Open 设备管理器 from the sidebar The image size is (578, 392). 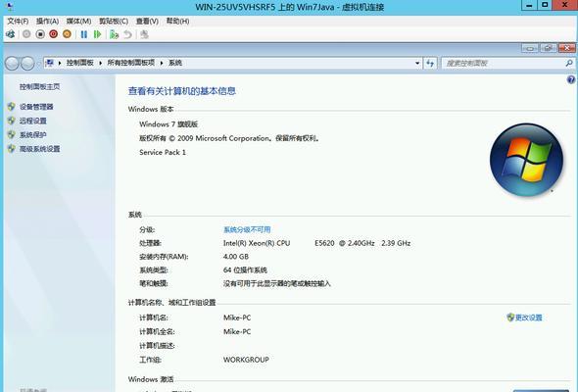coord(36,107)
